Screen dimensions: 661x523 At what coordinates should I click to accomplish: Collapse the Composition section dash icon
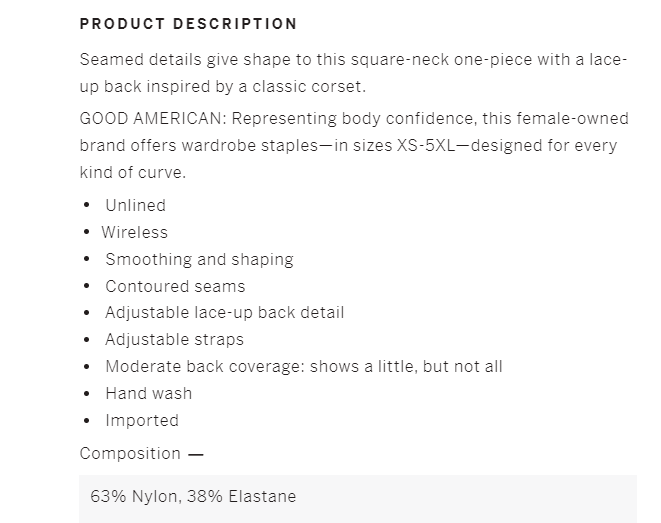tap(196, 454)
